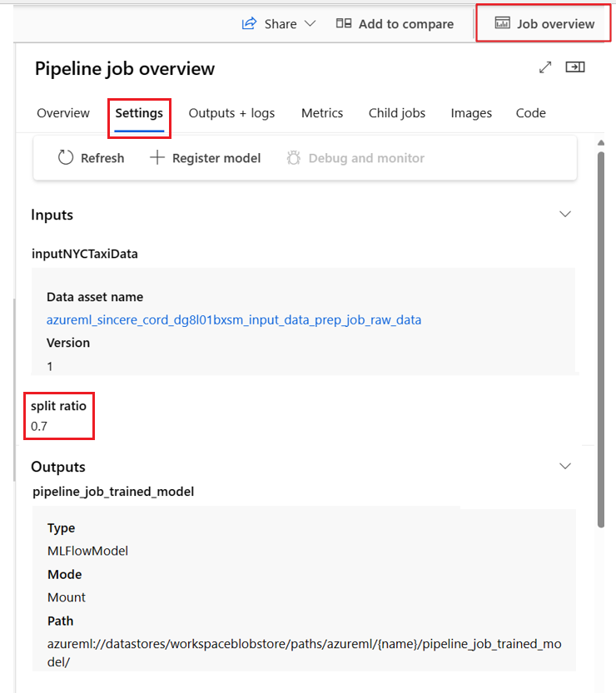Collapse the Outputs section chevron
Viewport: 616px width, 693px height.
[x=565, y=466]
